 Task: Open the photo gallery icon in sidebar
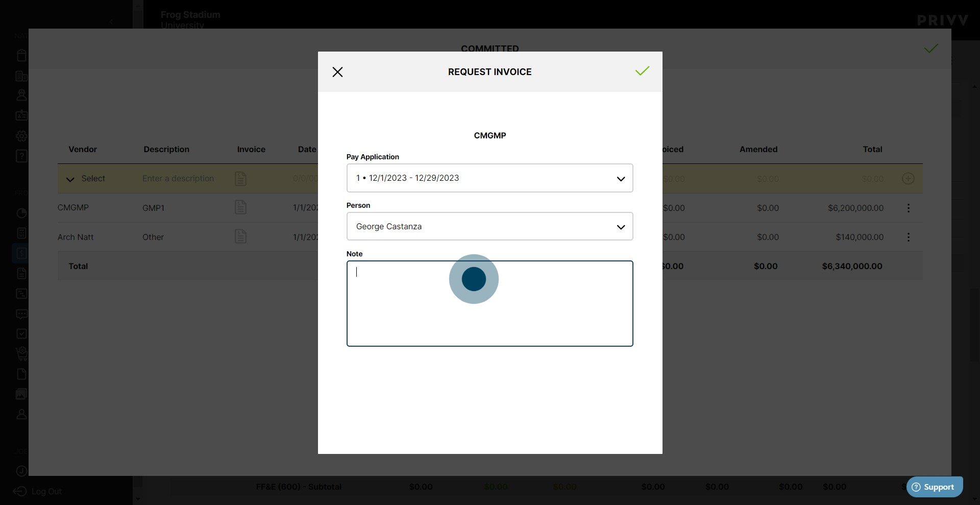pyautogui.click(x=21, y=394)
